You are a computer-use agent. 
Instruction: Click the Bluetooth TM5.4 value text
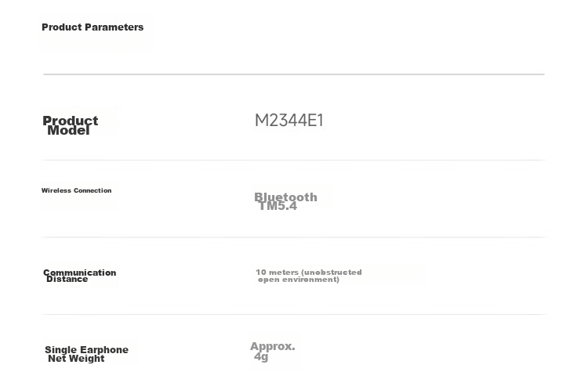click(x=285, y=201)
